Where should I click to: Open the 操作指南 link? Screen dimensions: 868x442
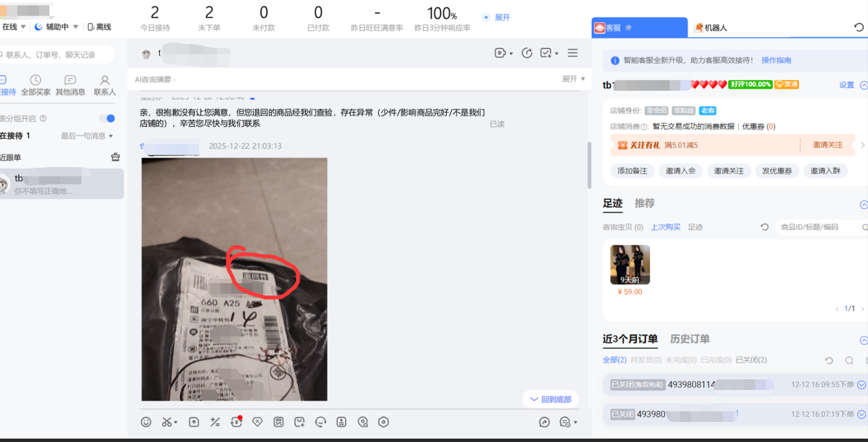click(776, 60)
